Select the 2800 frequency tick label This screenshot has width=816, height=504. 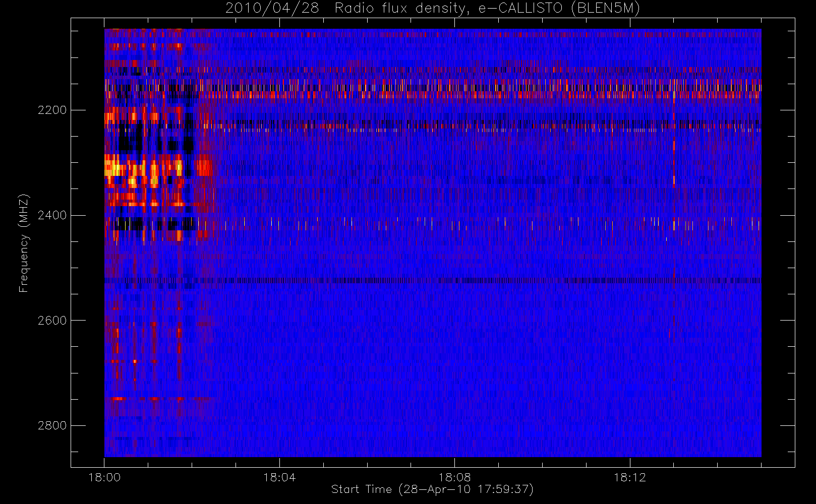[52, 425]
